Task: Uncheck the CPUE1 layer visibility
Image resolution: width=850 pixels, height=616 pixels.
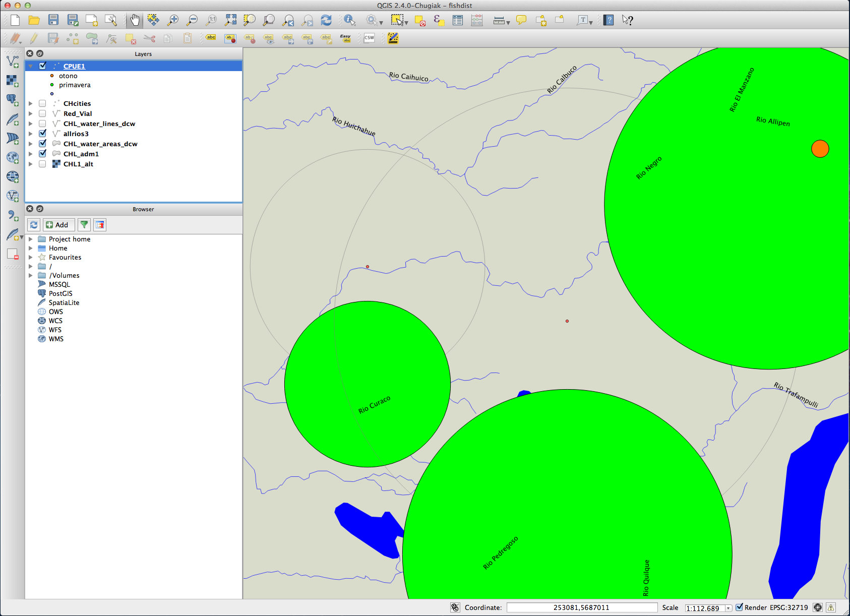Action: (x=43, y=66)
